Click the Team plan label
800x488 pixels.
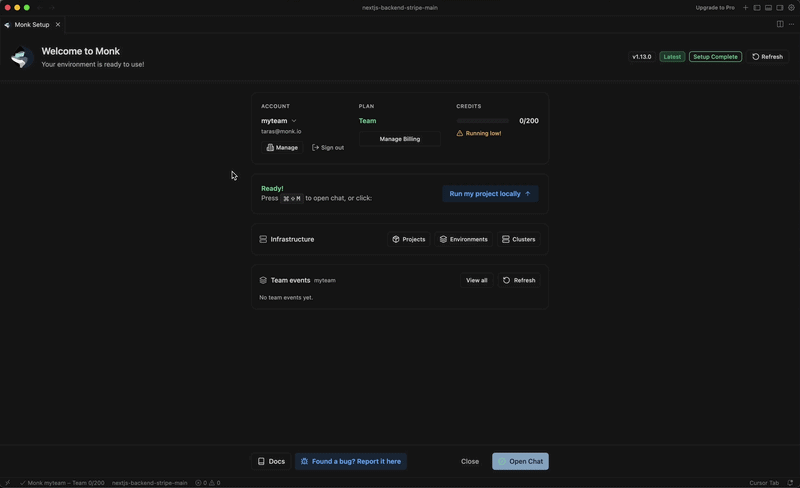tap(367, 121)
